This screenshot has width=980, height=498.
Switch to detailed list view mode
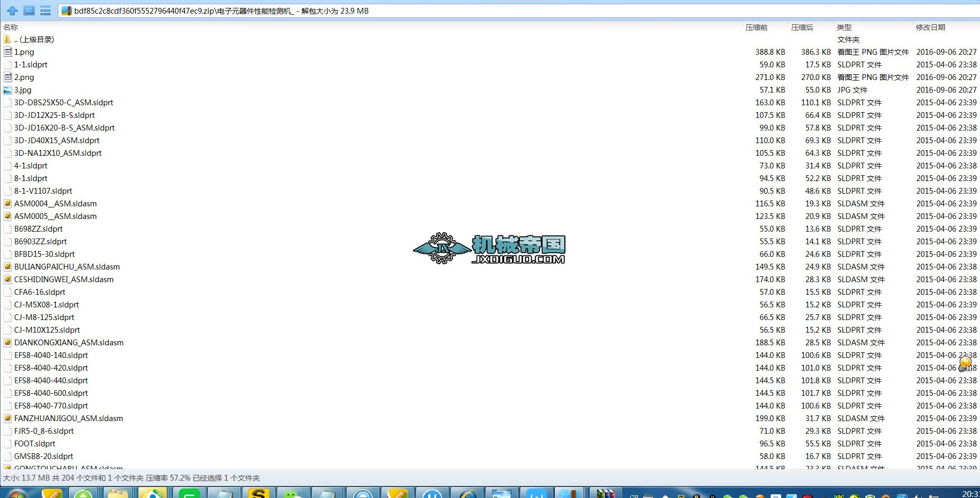click(46, 11)
